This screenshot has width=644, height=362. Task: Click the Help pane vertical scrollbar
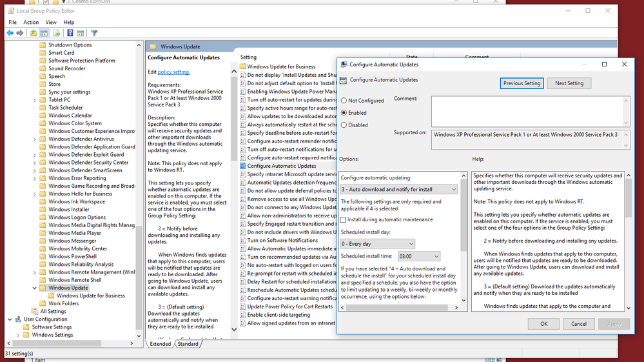[x=628, y=242]
